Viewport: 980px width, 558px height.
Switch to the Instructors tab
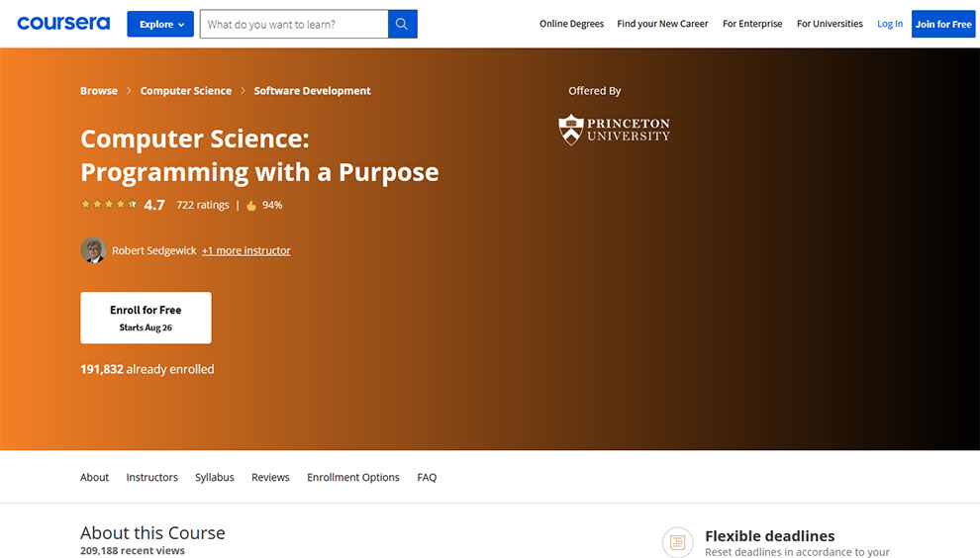(151, 477)
